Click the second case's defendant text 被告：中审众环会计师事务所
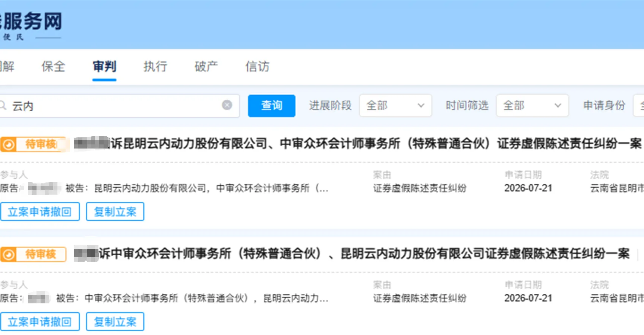The image size is (644, 335). (192, 298)
